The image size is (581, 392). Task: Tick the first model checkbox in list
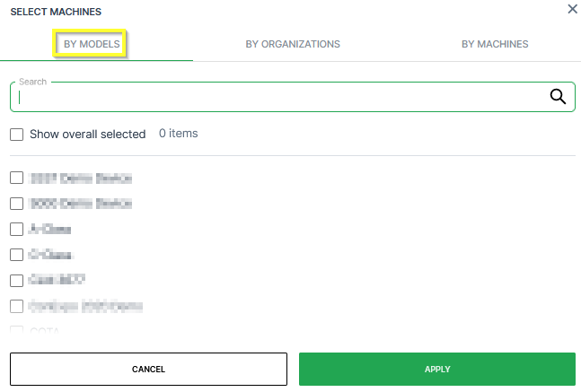pyautogui.click(x=16, y=178)
